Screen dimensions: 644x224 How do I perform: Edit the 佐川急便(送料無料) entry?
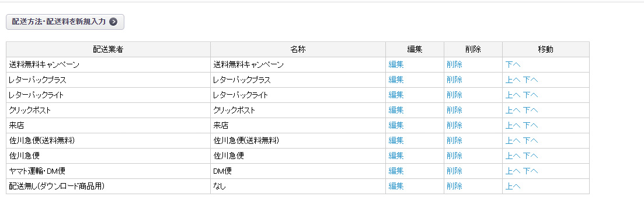click(396, 140)
